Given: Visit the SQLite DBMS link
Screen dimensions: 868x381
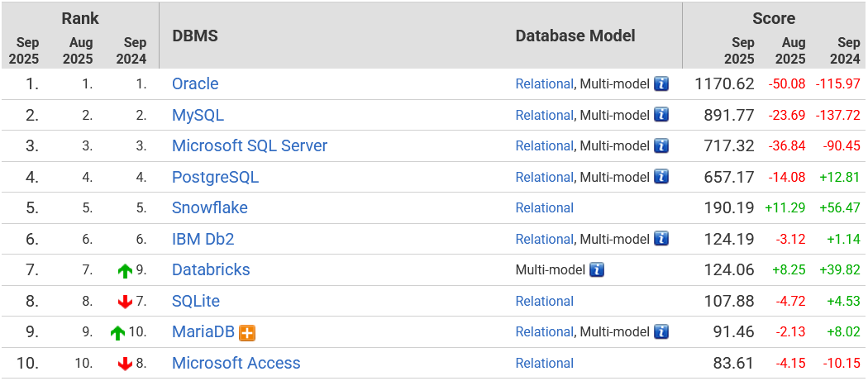Looking at the screenshot, I should point(196,301).
